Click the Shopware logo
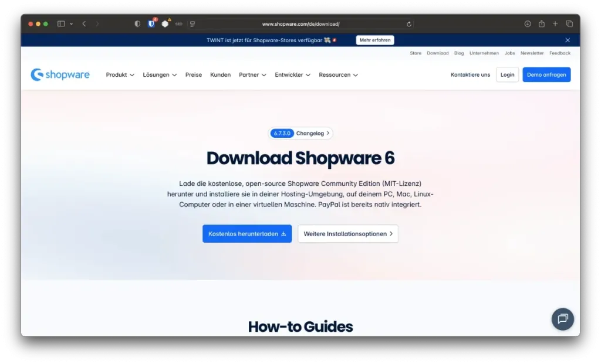The height and width of the screenshot is (364, 601). click(x=60, y=74)
